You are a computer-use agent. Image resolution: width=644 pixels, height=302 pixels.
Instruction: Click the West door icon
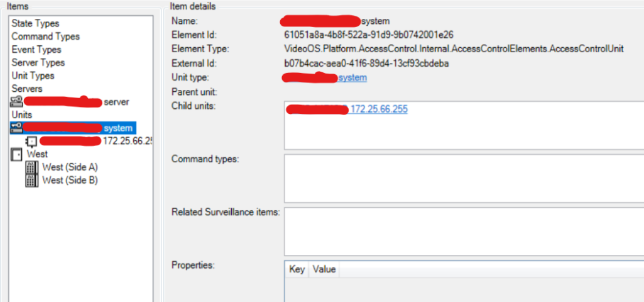point(18,154)
